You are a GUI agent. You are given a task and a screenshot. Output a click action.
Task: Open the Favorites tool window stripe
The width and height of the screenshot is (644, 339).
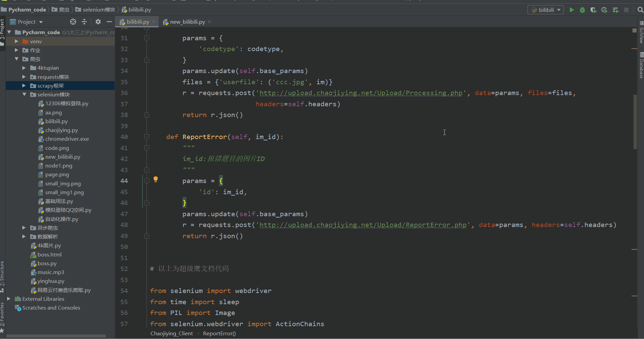(x=2, y=317)
